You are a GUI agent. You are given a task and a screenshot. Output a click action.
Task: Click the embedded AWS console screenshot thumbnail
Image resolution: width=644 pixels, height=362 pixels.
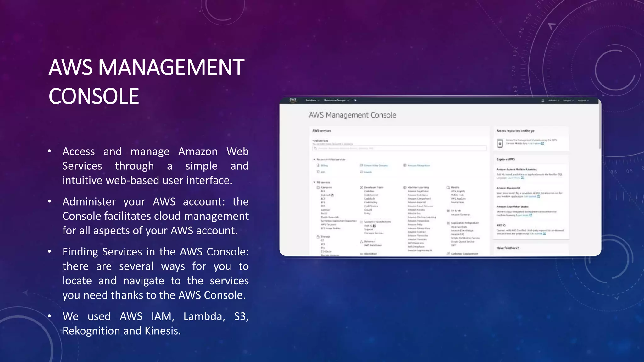pos(440,177)
